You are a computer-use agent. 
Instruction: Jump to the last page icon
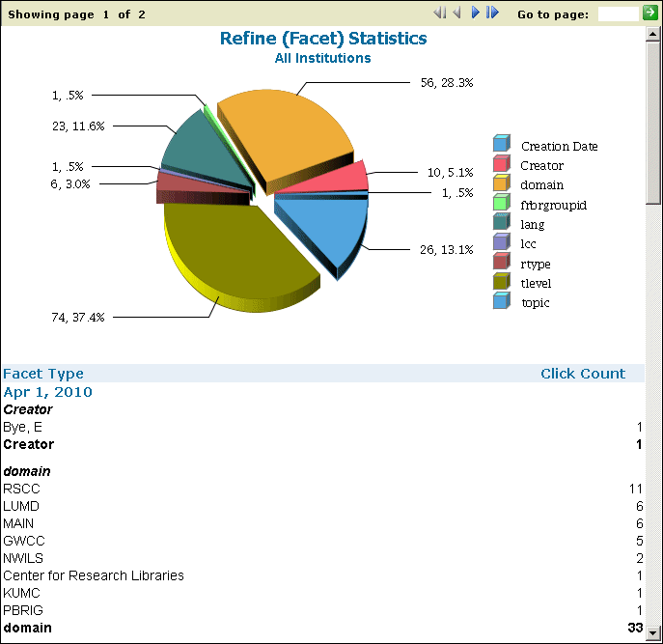(492, 14)
